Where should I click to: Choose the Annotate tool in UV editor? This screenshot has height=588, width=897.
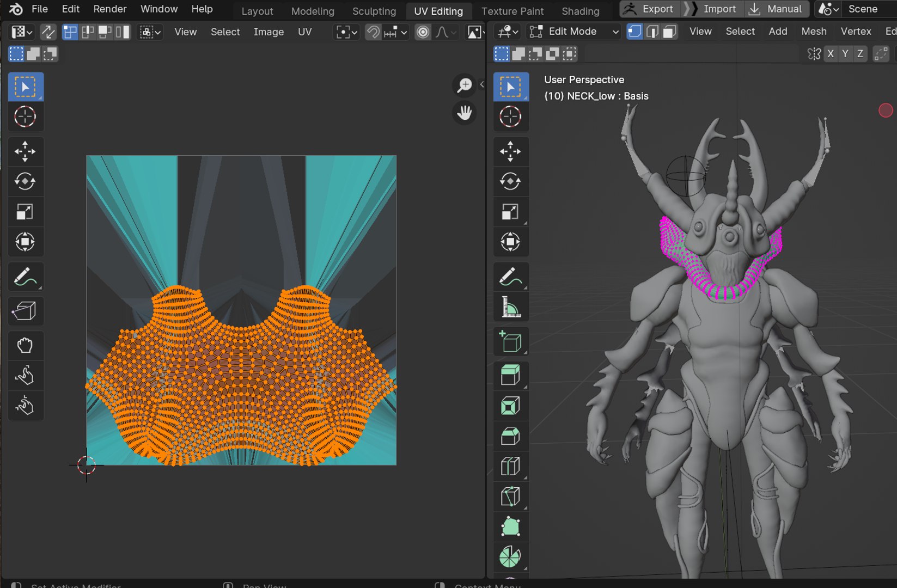[25, 277]
